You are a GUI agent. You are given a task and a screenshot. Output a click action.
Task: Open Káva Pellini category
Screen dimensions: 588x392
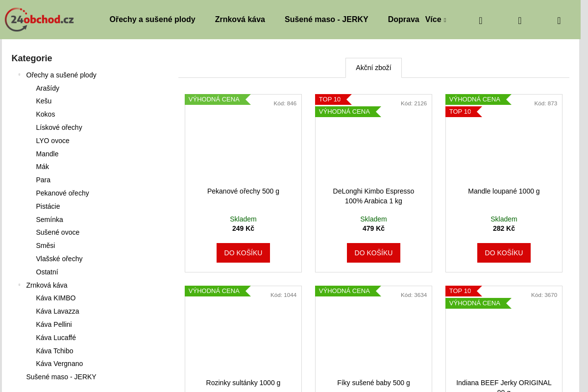pos(54,324)
